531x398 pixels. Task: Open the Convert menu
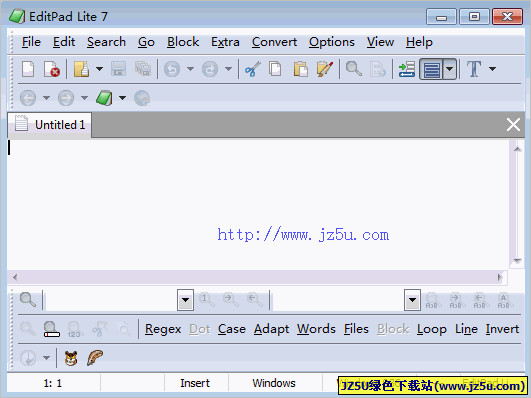pos(274,42)
